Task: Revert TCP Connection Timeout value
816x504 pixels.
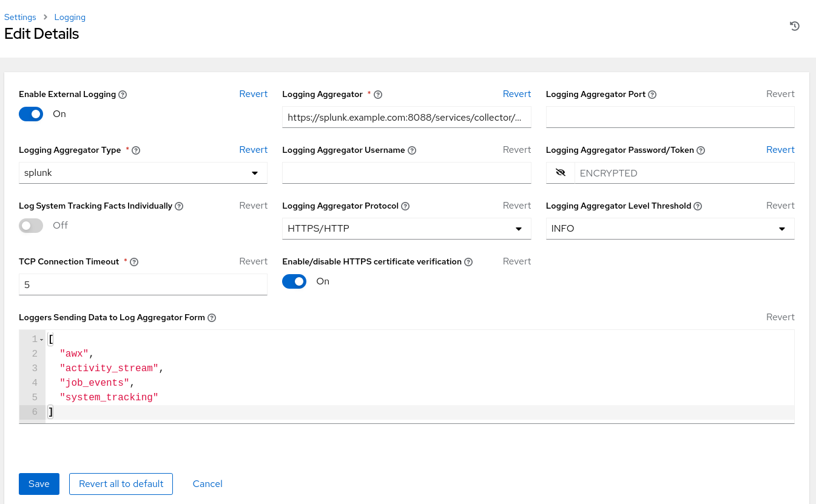Action: click(253, 261)
